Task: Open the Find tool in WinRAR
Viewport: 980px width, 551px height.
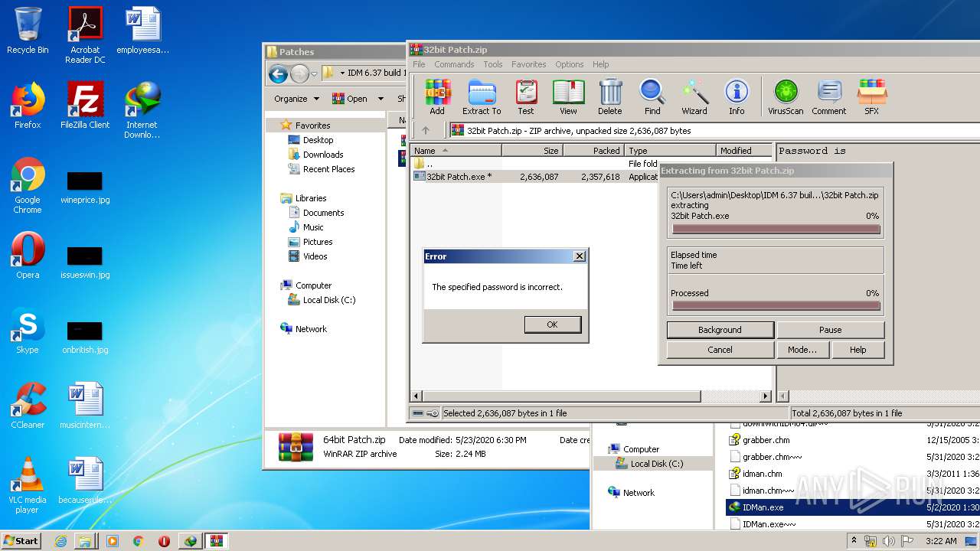Action: (652, 97)
